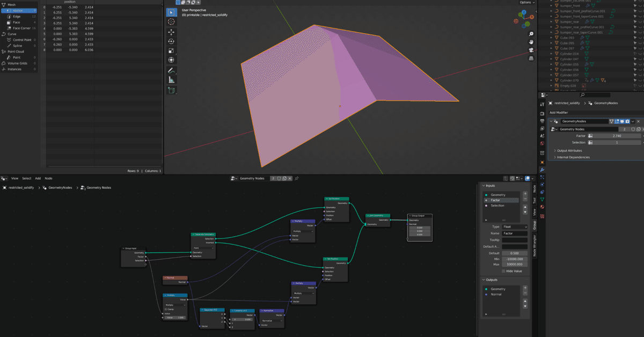
Task: Click the socket Name field
Action: pyautogui.click(x=515, y=233)
